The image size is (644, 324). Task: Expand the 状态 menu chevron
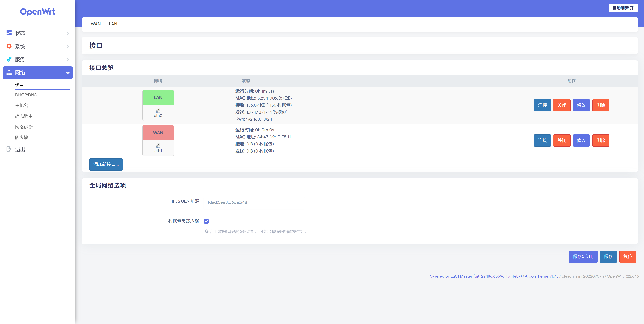tap(68, 33)
